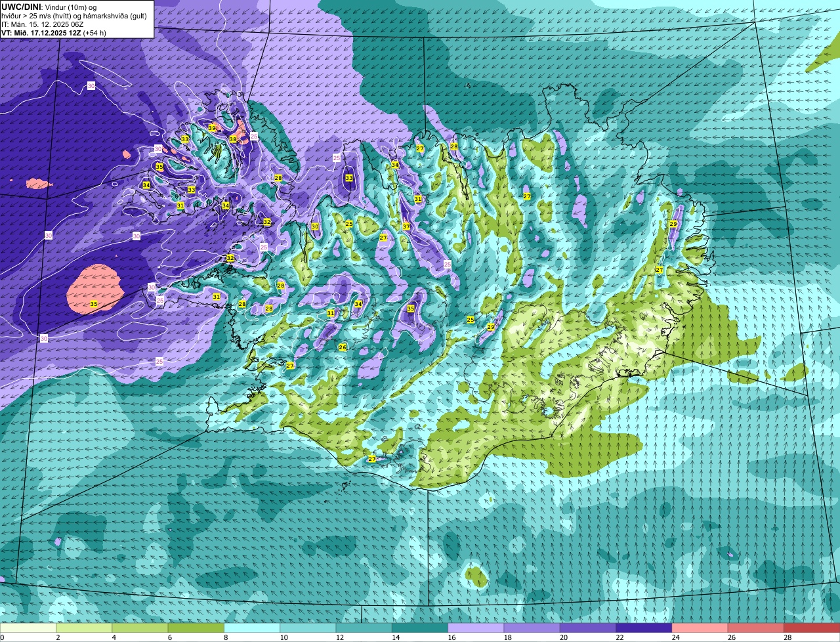Click the 18–20 m/s purple legend swatch

pyautogui.click(x=532, y=628)
